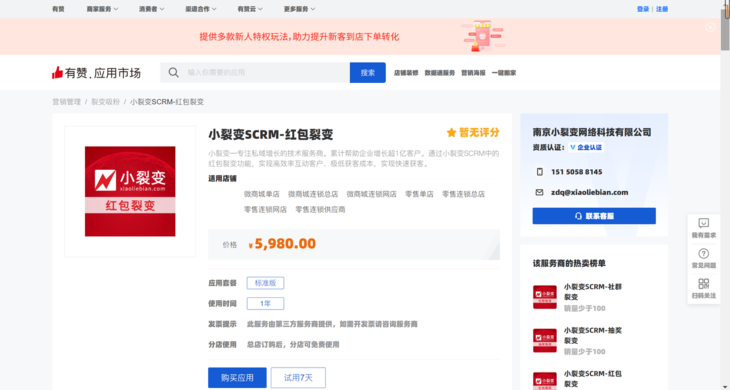Click the phone icon beside 151 5058 8145
Image resolution: width=730 pixels, height=390 pixels.
pyautogui.click(x=540, y=172)
